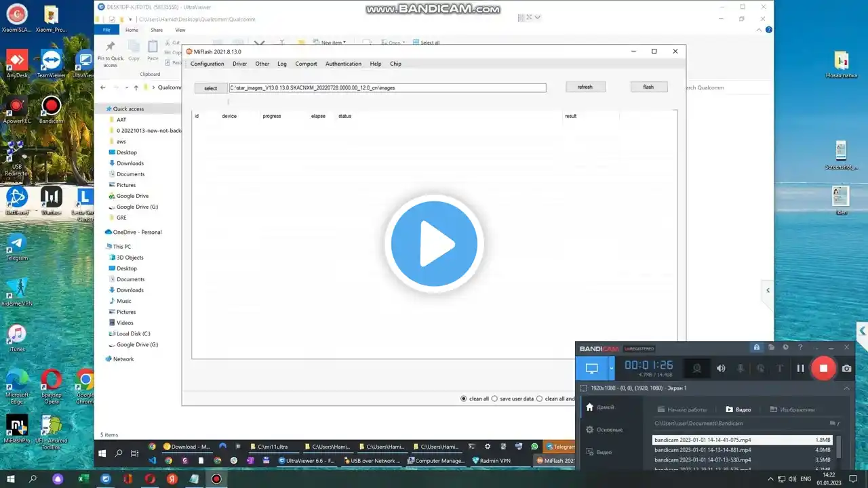Screen dimensions: 868x488
Task: Click the select button in MiFlash
Action: pos(211,88)
